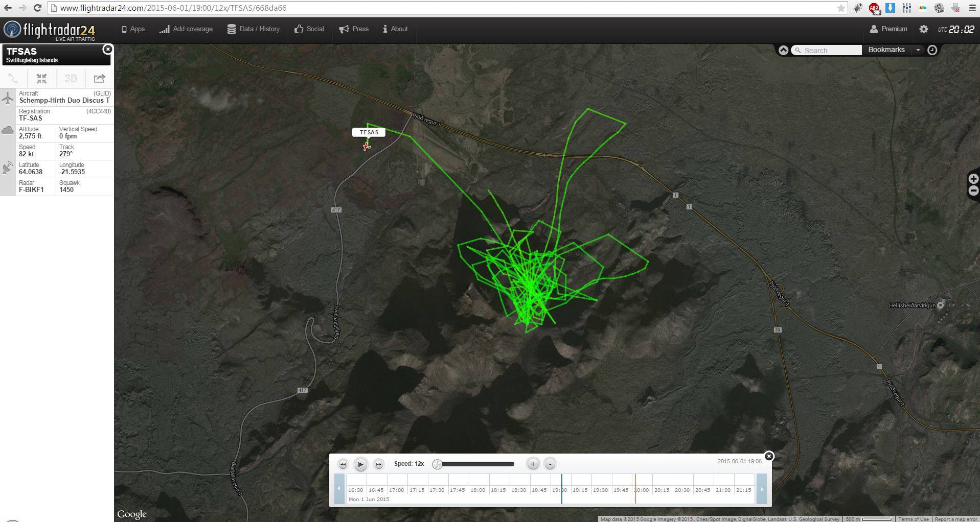Click the Squawk 1450 value
This screenshot has height=522, width=980.
tap(66, 189)
